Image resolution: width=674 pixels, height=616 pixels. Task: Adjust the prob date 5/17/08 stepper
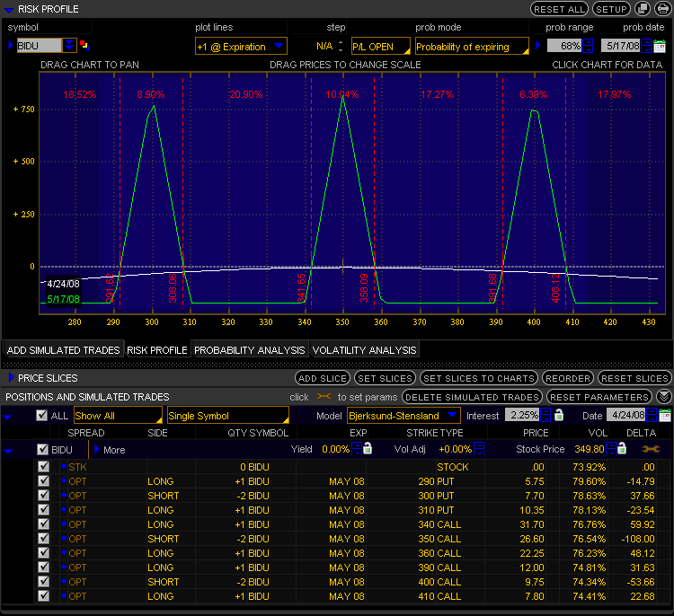coord(646,46)
